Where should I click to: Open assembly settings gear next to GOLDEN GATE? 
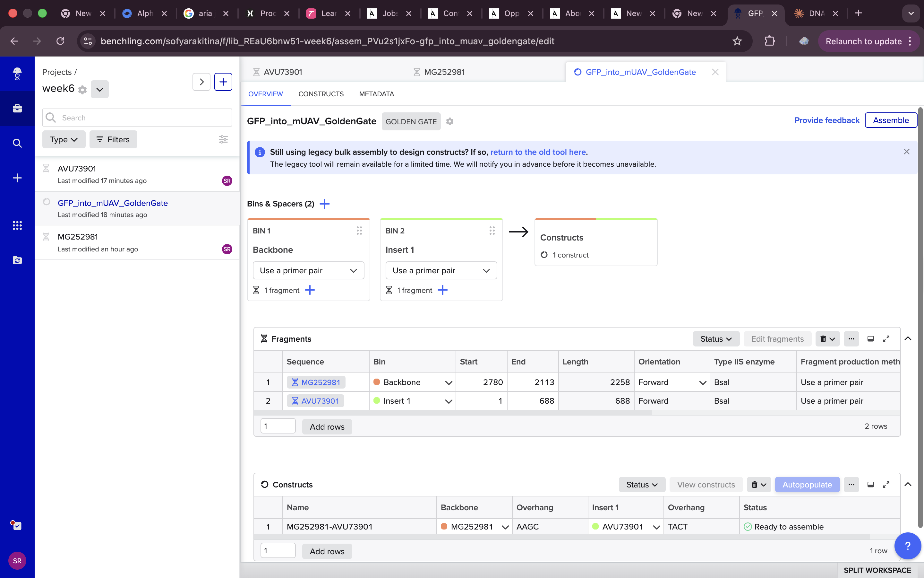[x=450, y=122]
